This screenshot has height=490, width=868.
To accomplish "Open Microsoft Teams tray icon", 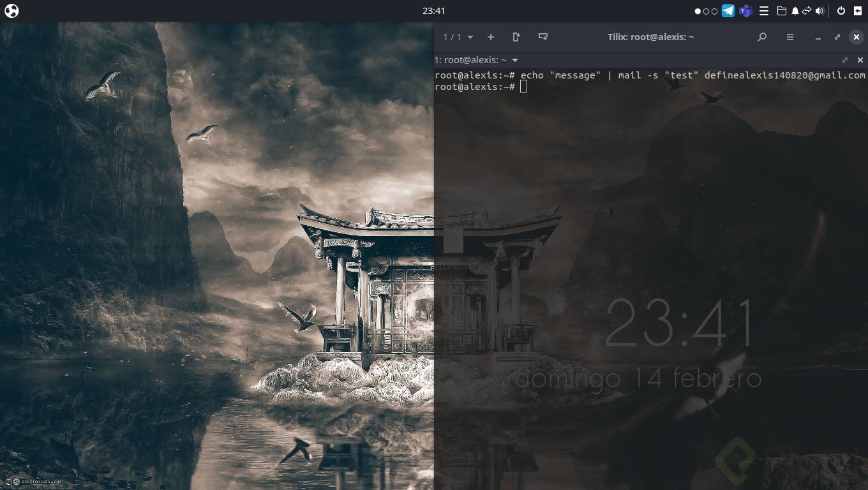I will pos(745,11).
